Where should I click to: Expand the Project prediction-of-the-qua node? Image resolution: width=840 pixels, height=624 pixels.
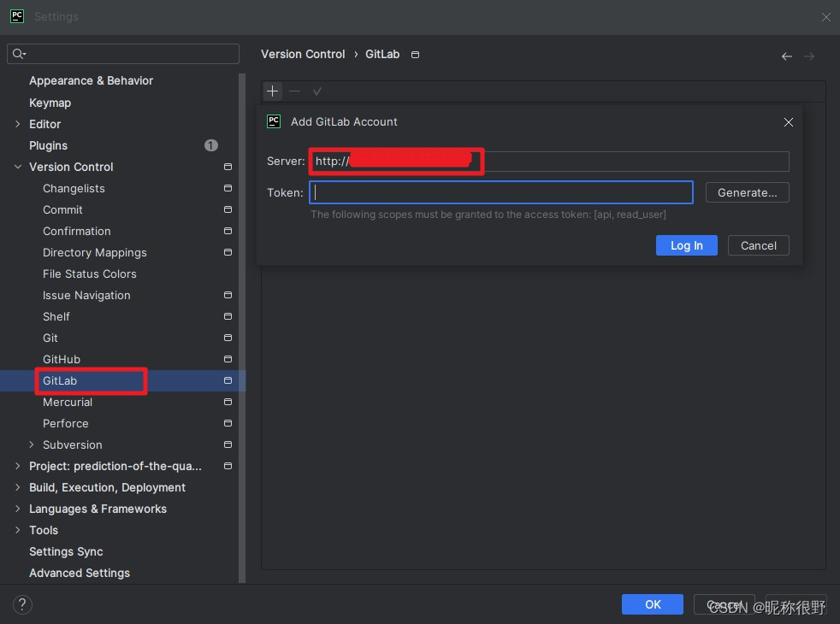18,466
